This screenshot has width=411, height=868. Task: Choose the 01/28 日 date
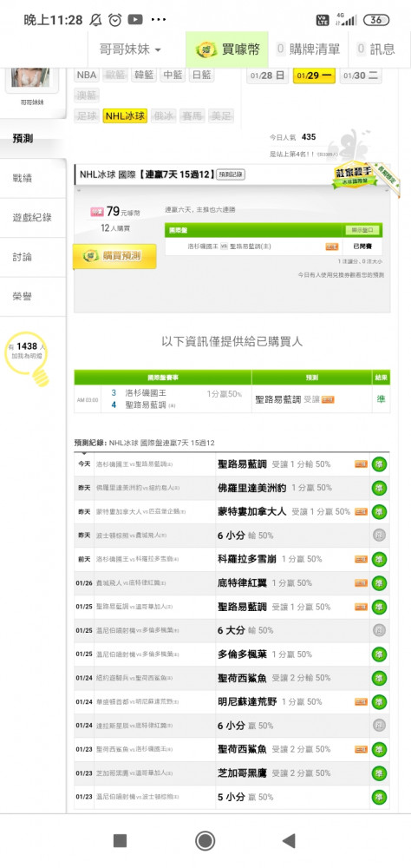coord(267,76)
